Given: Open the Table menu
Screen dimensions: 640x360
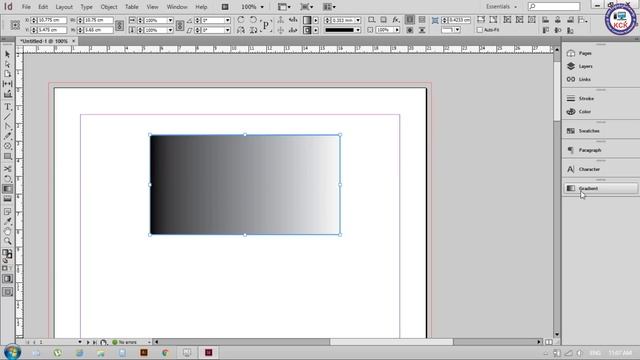Looking at the screenshot, I should pyautogui.click(x=131, y=7).
